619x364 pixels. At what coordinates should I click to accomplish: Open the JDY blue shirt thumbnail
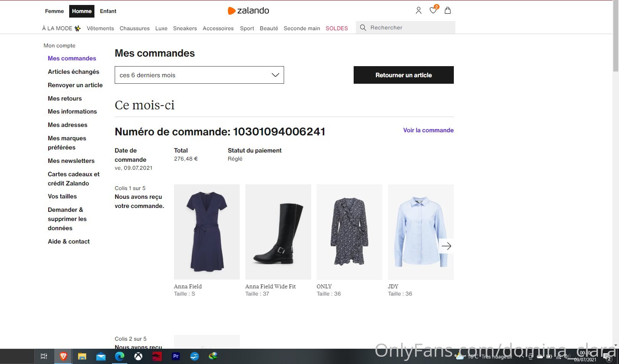421,232
